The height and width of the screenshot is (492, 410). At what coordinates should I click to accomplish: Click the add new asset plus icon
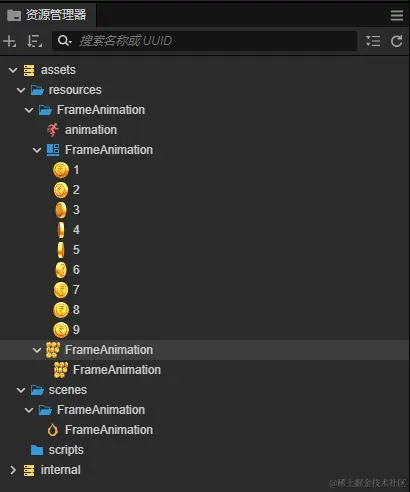pyautogui.click(x=10, y=41)
